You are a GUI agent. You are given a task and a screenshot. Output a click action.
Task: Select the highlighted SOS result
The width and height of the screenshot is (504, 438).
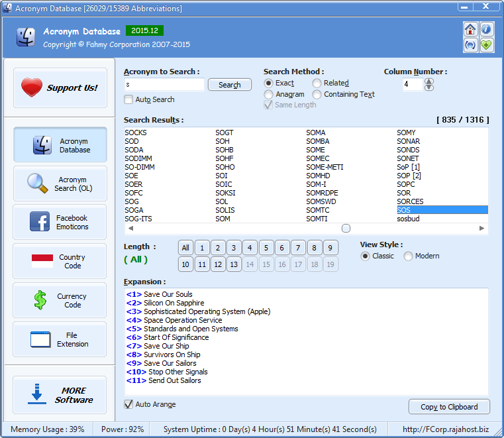pyautogui.click(x=442, y=210)
